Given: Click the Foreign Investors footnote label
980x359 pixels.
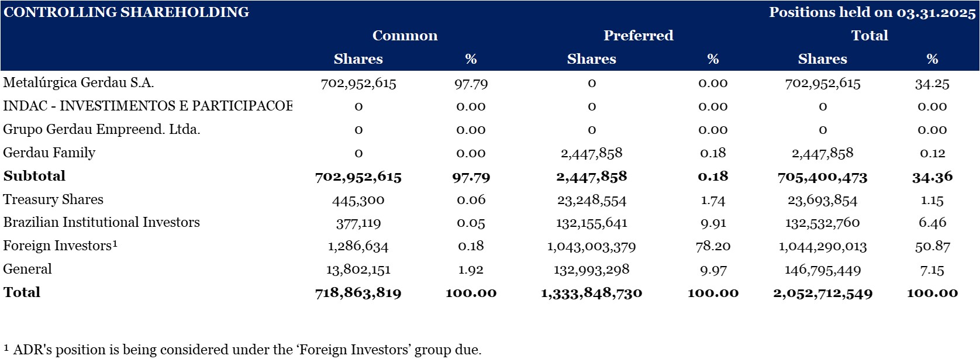Looking at the screenshot, I should pos(60,246).
